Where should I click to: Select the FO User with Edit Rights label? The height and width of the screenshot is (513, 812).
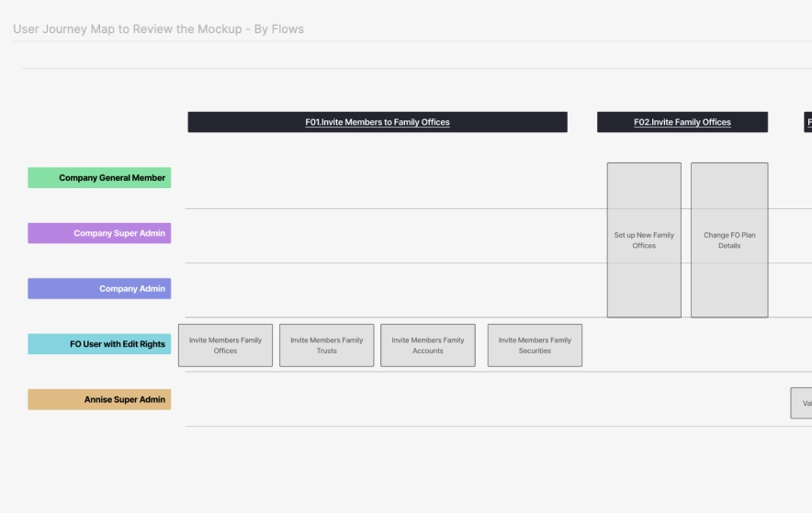click(99, 344)
